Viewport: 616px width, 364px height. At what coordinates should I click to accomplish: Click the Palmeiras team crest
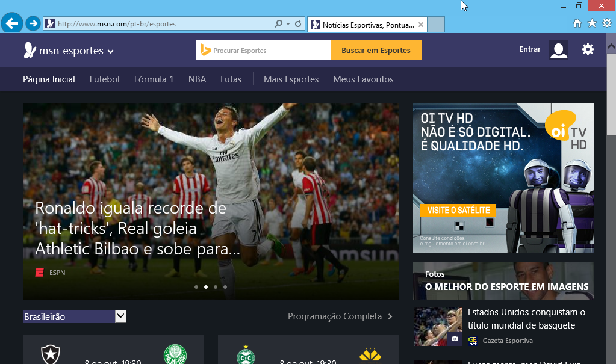[x=175, y=354]
